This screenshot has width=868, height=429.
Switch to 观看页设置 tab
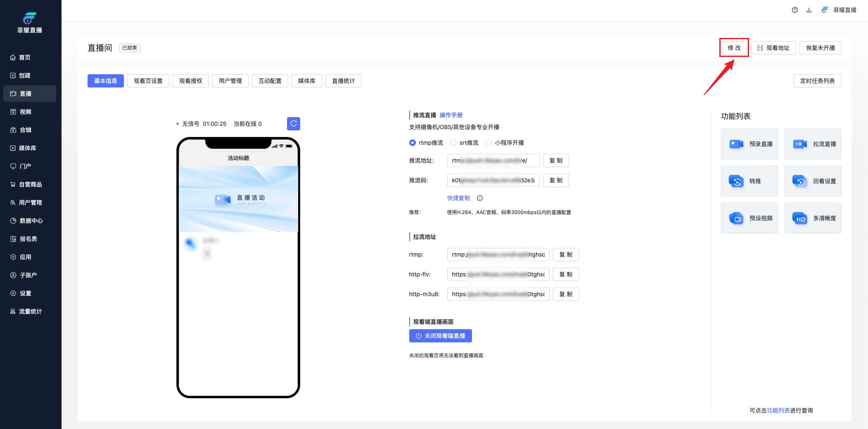coord(148,81)
